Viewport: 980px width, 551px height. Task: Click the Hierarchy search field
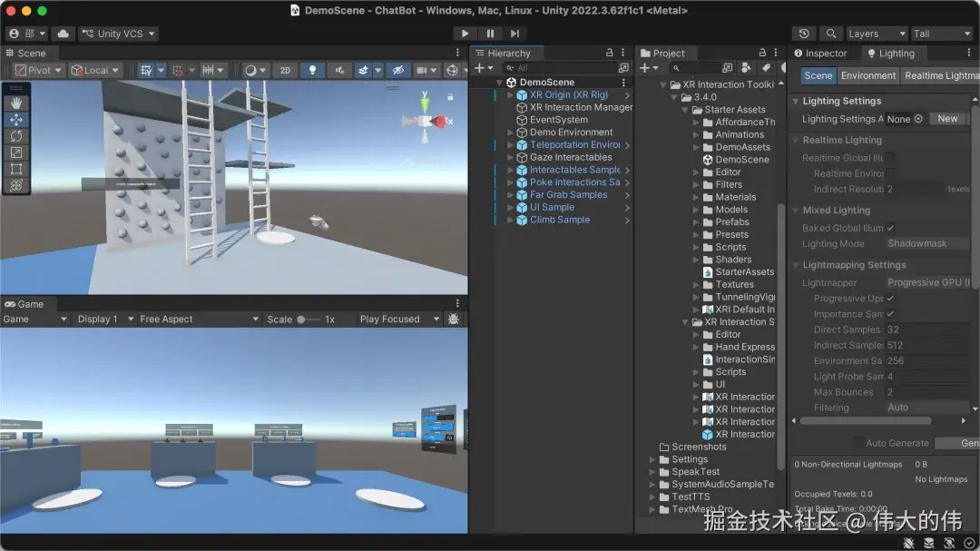pyautogui.click(x=559, y=67)
